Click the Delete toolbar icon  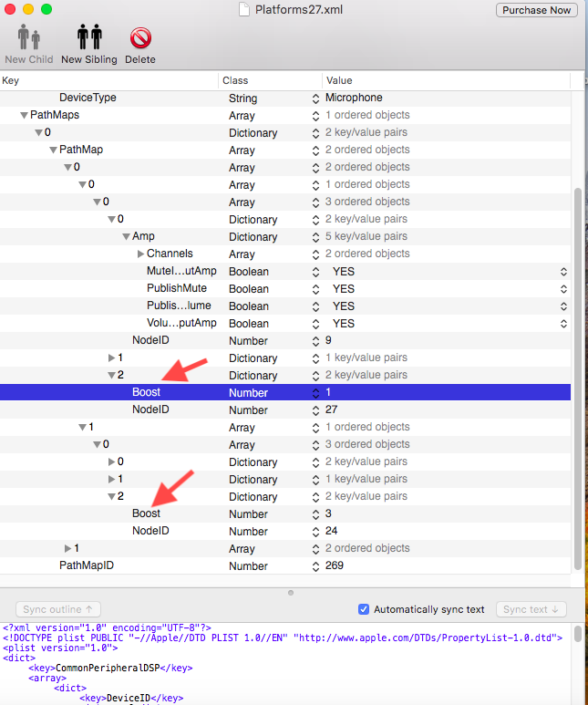click(x=140, y=37)
